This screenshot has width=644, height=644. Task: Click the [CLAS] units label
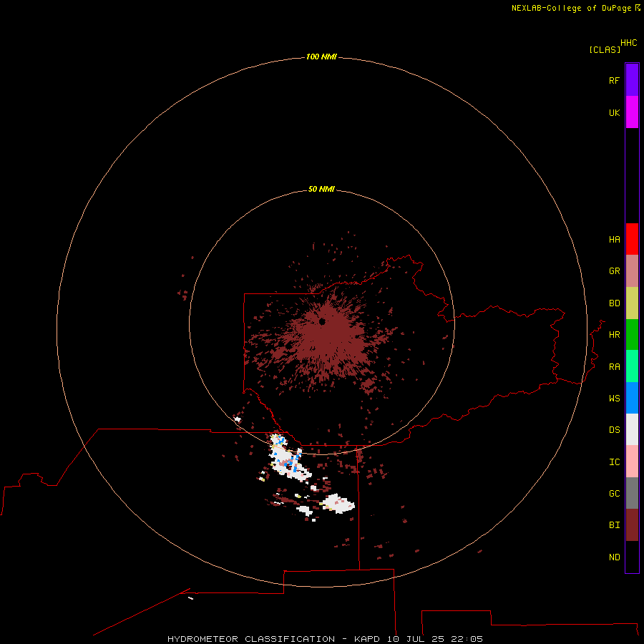tap(605, 49)
